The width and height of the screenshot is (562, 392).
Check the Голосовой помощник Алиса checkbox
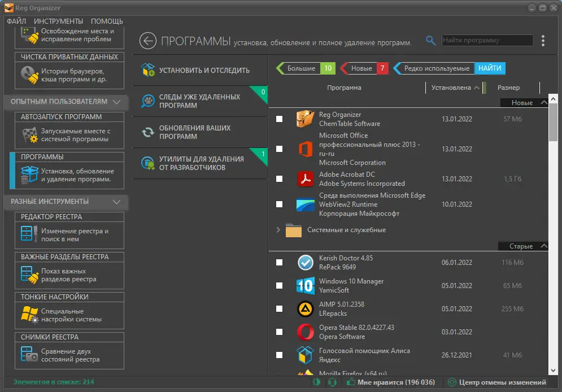[279, 355]
